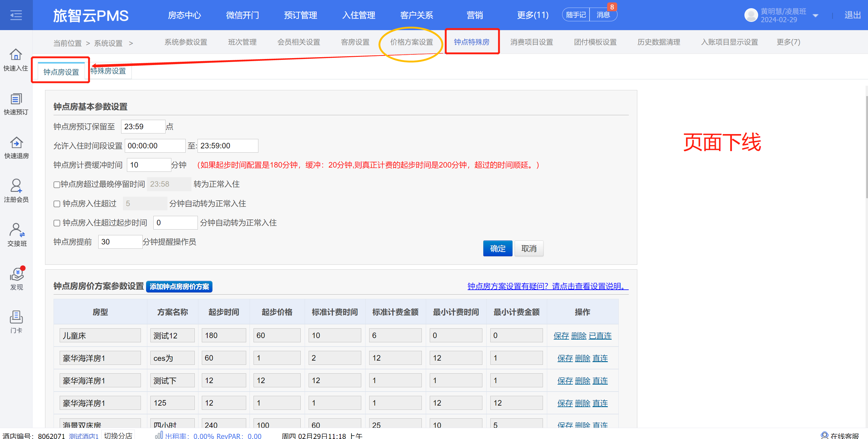Screen dimensions: 868x439
Task: Open 交接班 shift handover icon
Action: 16,235
